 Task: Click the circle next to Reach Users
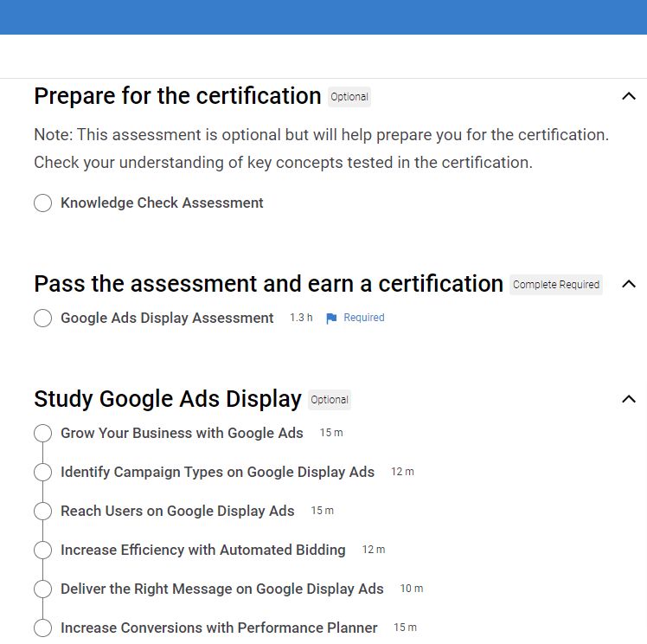(42, 512)
